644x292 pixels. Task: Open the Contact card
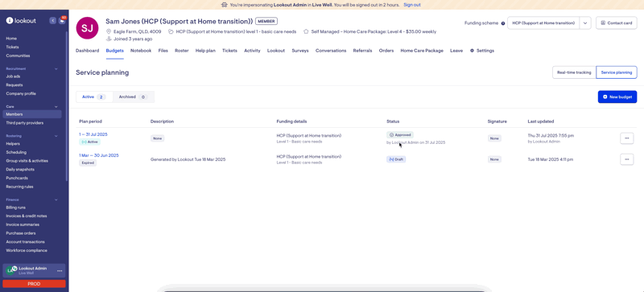pyautogui.click(x=617, y=23)
